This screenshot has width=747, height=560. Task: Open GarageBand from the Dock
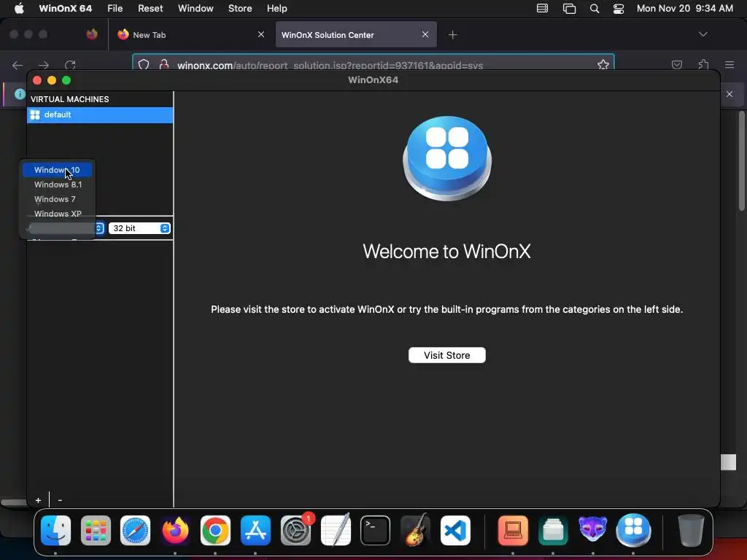tap(415, 531)
